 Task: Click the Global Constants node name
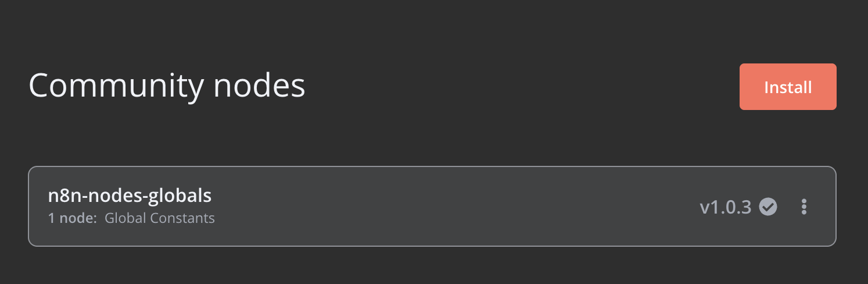[x=160, y=219]
